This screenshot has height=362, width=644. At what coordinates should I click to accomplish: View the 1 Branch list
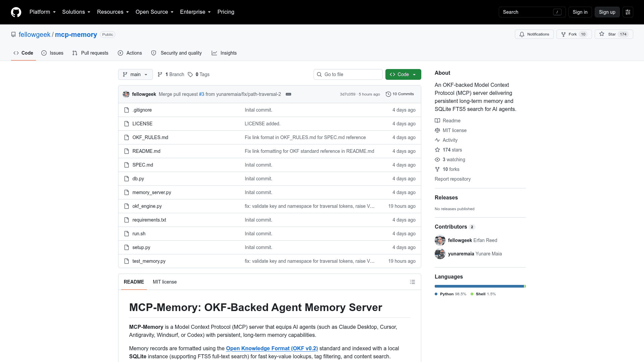(171, 74)
